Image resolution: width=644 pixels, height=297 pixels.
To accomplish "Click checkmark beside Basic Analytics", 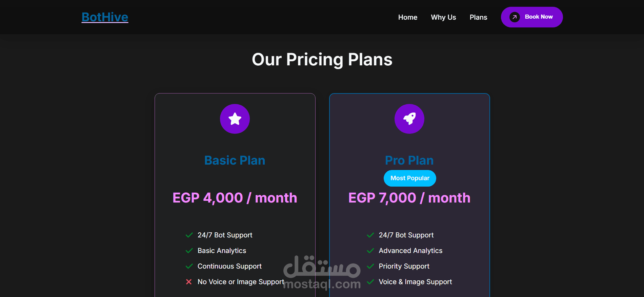I will pyautogui.click(x=189, y=251).
